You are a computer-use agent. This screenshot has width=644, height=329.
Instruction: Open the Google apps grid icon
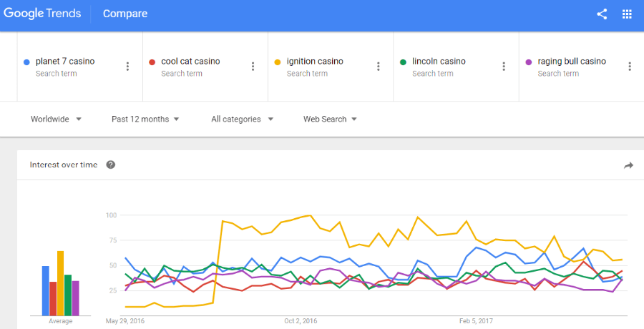coord(627,14)
